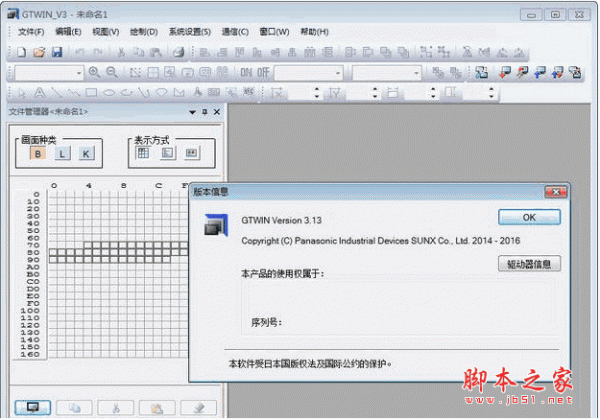Close the file manager panel
Viewport: 600px width, 420px height.
217,112
